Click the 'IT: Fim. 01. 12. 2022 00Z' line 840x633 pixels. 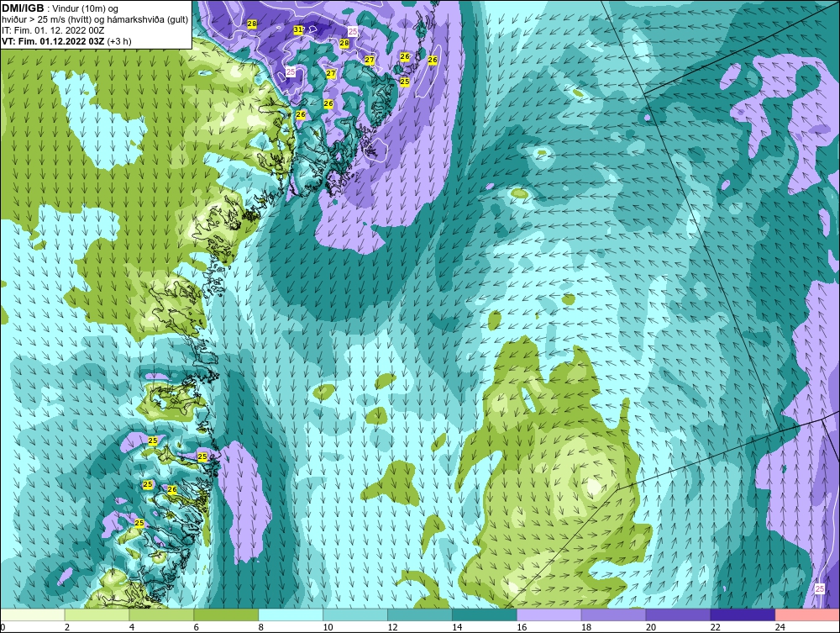tap(53, 30)
